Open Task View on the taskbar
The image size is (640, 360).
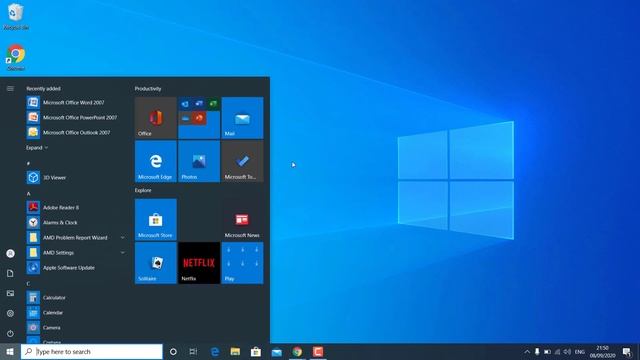(x=193, y=351)
